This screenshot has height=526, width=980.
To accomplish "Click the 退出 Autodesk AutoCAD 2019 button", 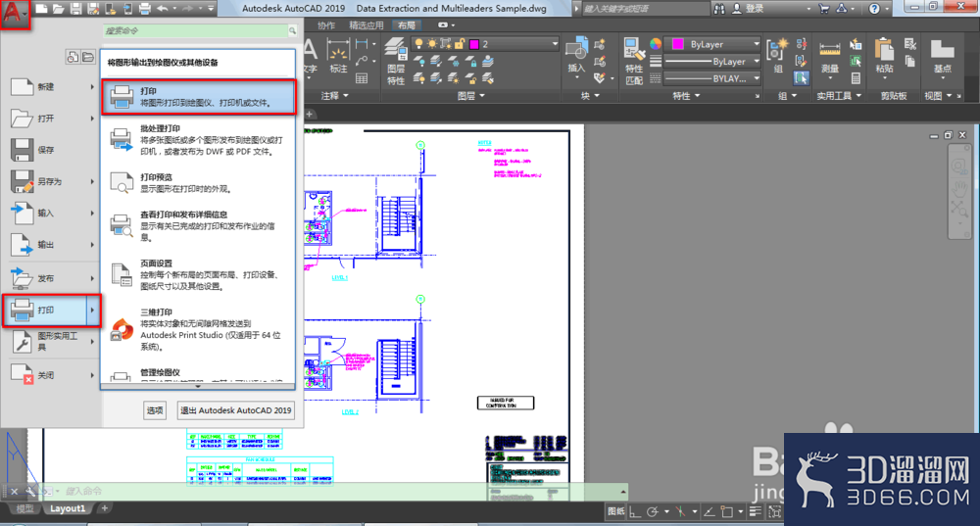I will pyautogui.click(x=235, y=410).
